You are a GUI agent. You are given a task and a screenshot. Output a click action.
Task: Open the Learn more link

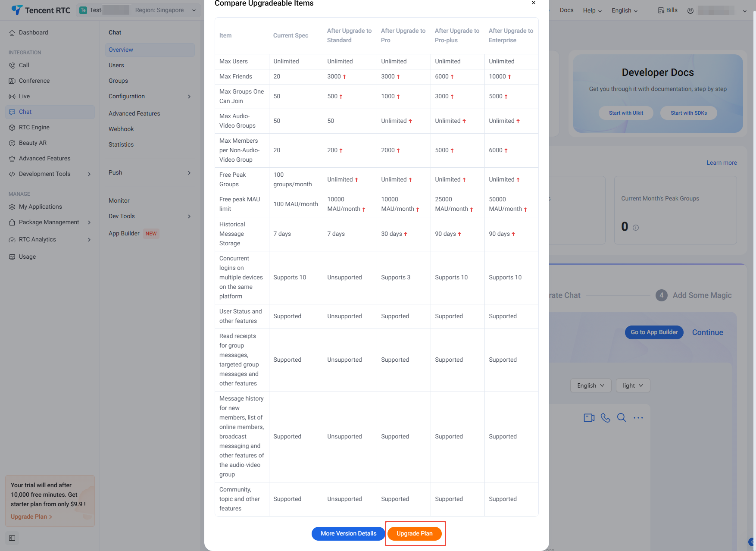click(x=722, y=163)
